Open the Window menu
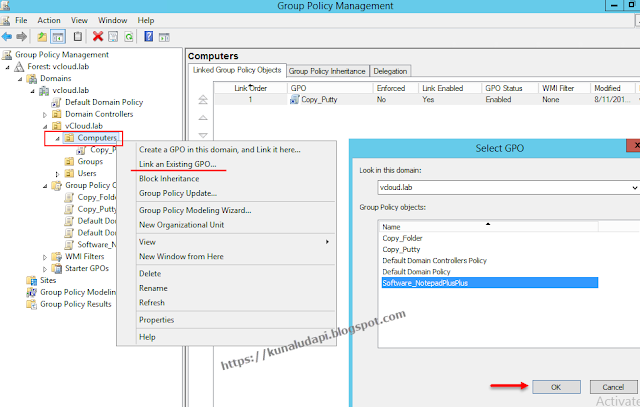 (112, 20)
